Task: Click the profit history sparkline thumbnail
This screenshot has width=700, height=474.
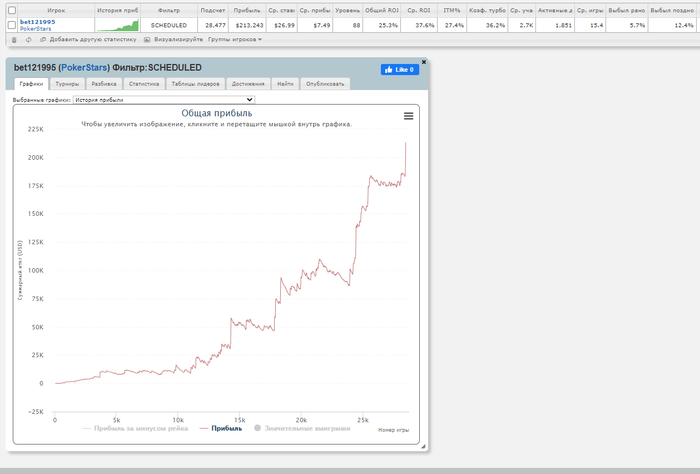Action: [x=118, y=25]
